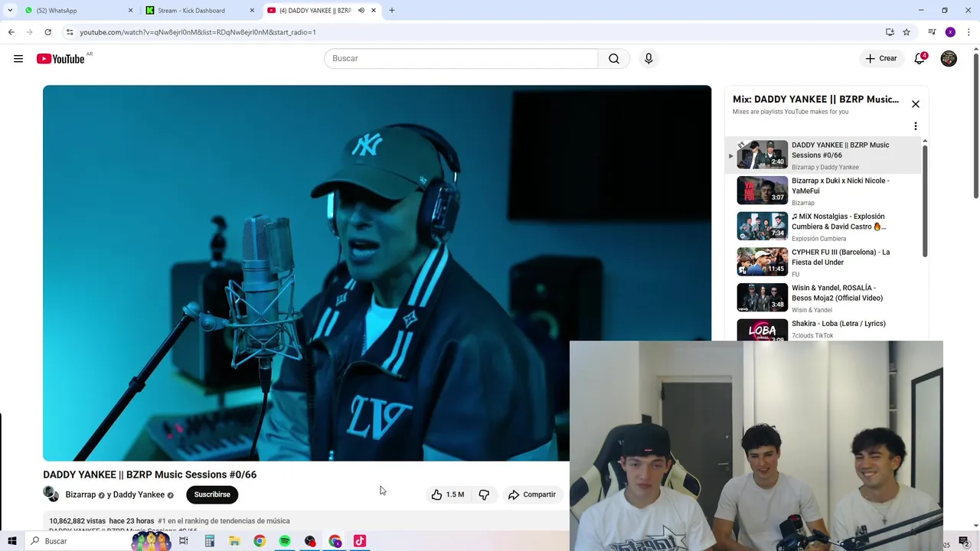
Task: Go to YouTube home via logo
Action: click(60, 59)
